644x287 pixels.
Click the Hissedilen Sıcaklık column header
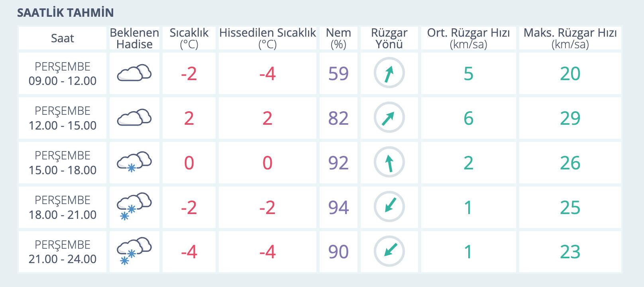point(267,38)
